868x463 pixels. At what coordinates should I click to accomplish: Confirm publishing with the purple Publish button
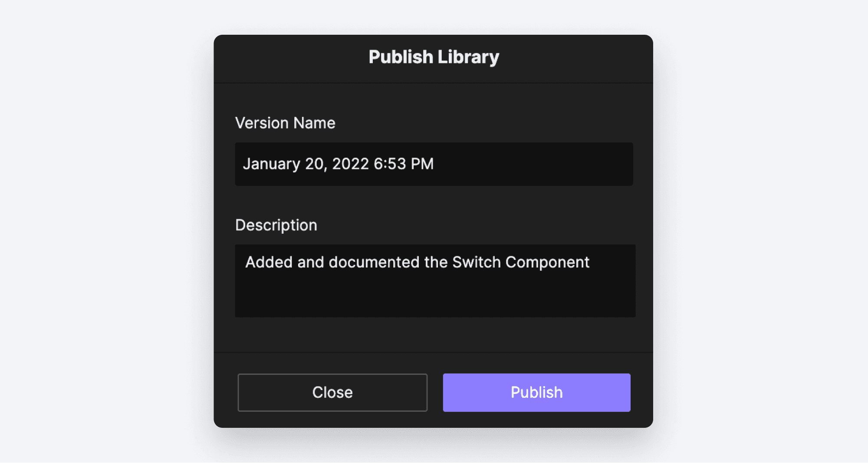tap(536, 392)
